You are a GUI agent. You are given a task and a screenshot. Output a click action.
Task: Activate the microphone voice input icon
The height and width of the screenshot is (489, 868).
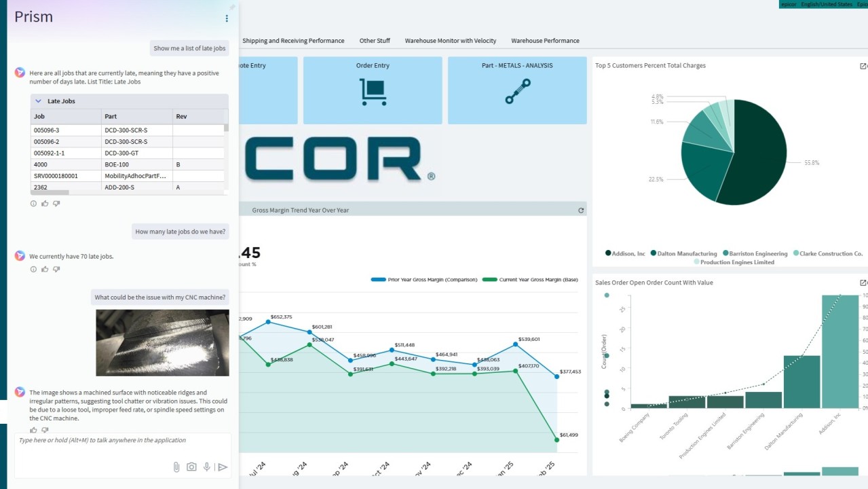(x=207, y=467)
